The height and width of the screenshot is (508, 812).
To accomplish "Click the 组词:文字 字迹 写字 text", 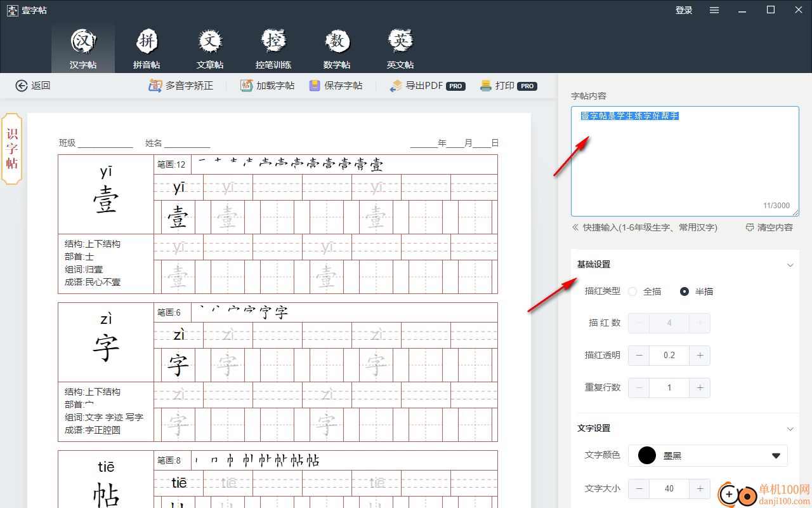I will coord(104,417).
